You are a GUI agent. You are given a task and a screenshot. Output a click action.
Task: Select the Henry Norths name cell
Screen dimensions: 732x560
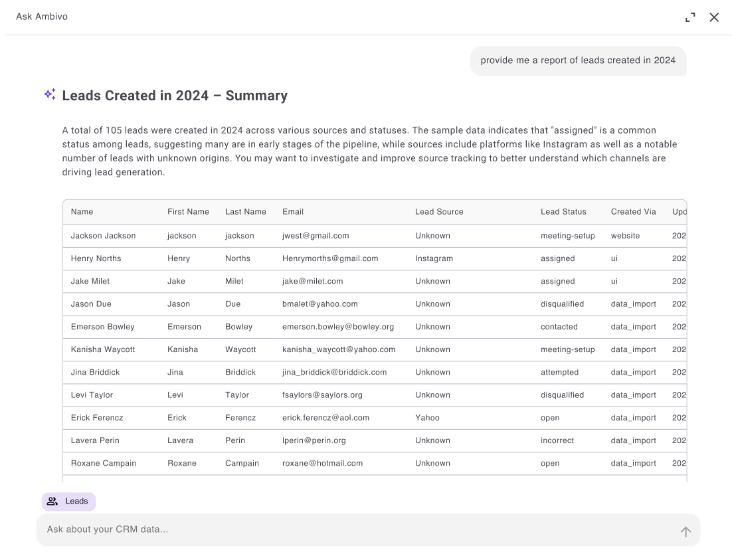click(x=96, y=258)
